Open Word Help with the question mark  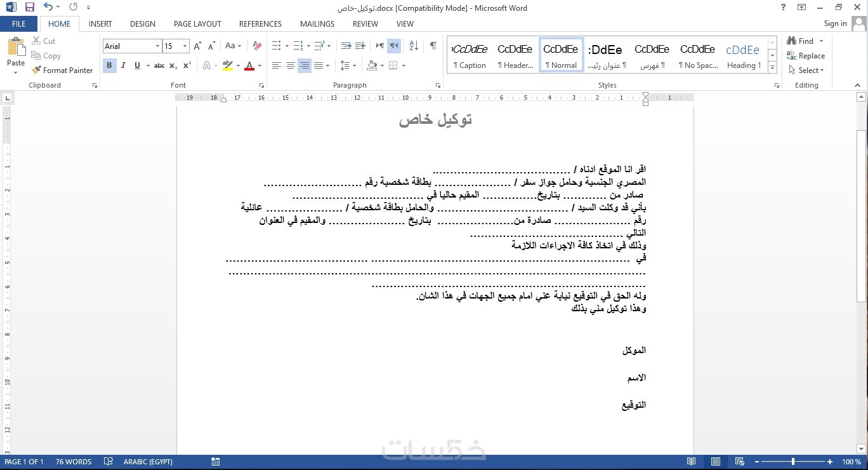coord(783,8)
